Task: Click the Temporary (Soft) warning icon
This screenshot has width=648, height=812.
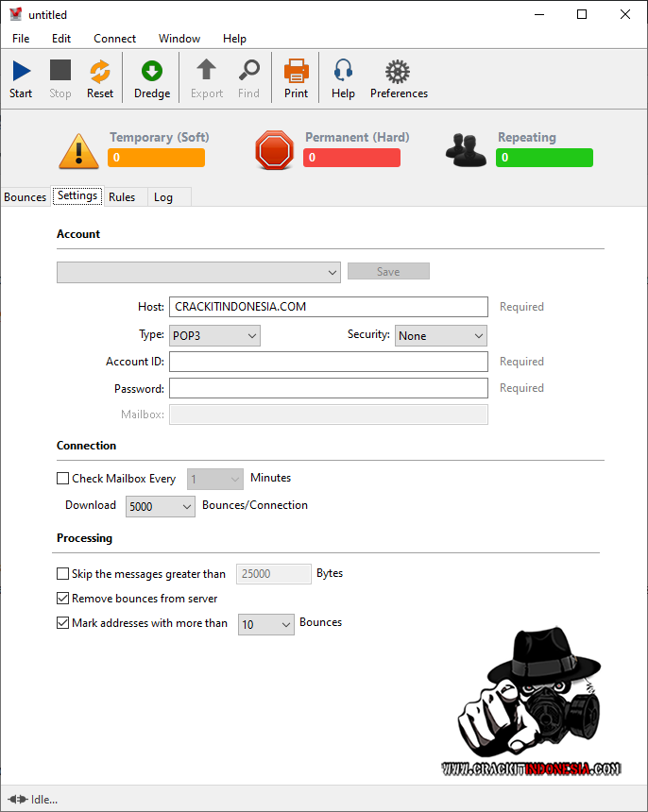Action: pyautogui.click(x=79, y=151)
